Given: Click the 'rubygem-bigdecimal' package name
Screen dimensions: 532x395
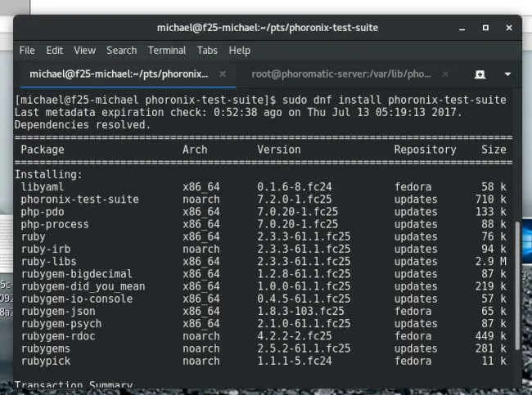Looking at the screenshot, I should click(77, 274).
